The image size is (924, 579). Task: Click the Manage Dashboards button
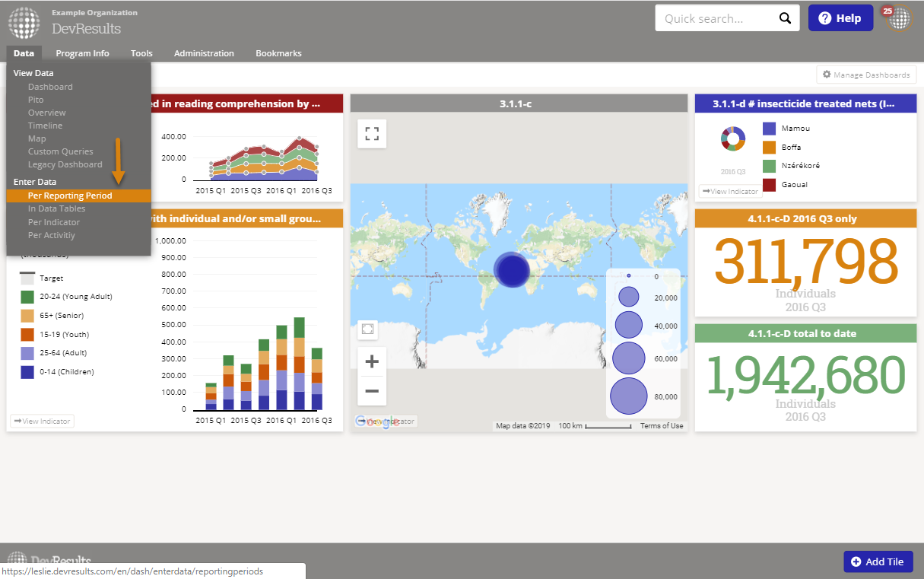(x=866, y=75)
